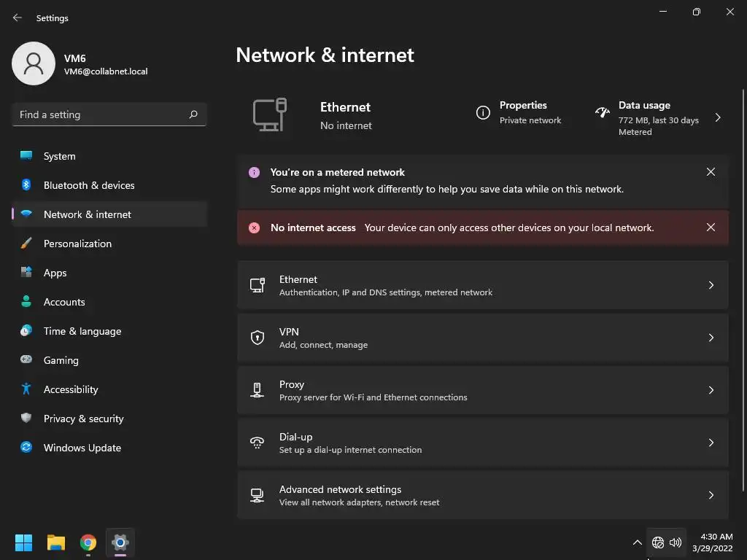Click the Properties info icon
Screen dimensions: 747x560
pyautogui.click(x=483, y=113)
